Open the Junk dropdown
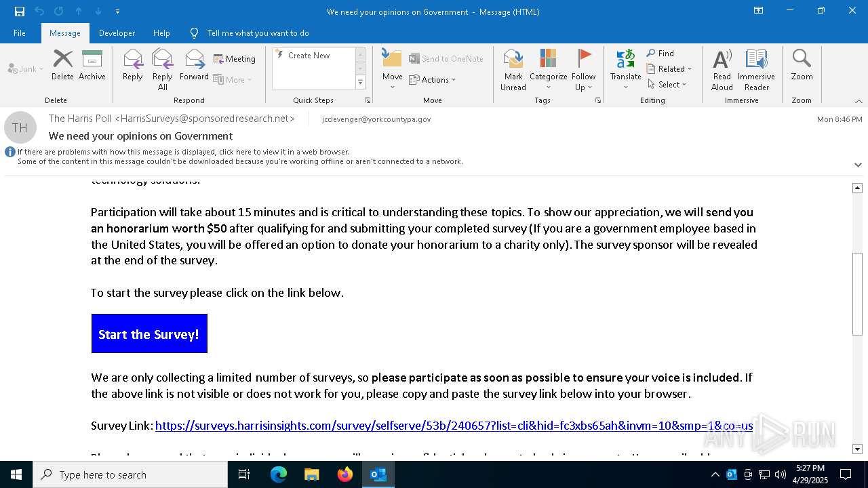This screenshot has width=868, height=488. (26, 69)
